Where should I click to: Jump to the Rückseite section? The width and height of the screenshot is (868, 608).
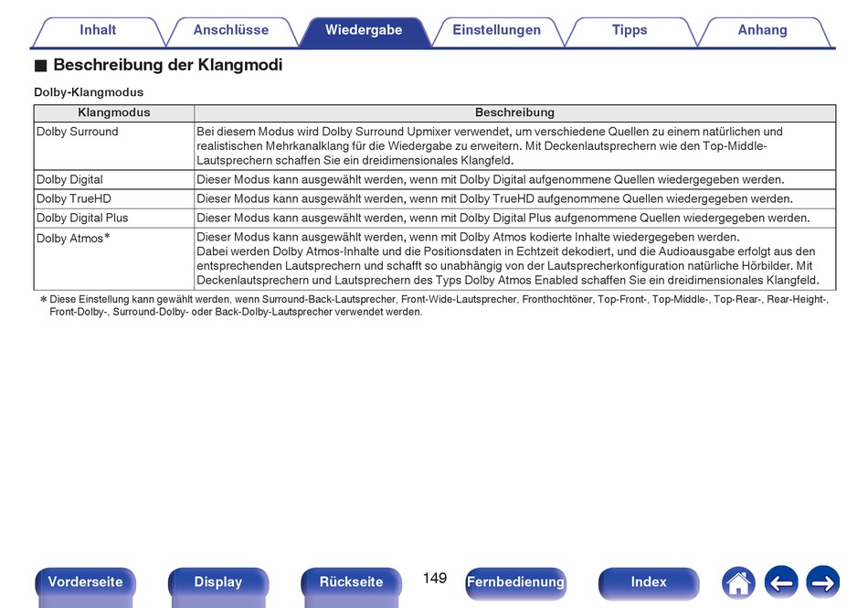[351, 582]
